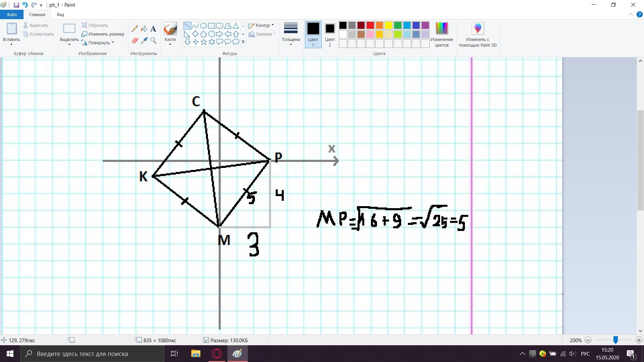Viewport: 644px width, 362px height.
Task: Click the Изменить размер button
Action: (103, 34)
